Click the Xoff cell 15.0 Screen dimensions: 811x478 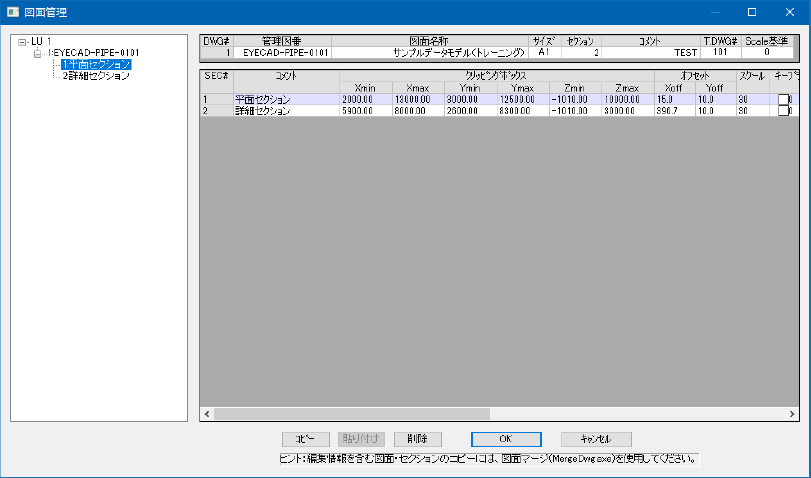(x=675, y=99)
